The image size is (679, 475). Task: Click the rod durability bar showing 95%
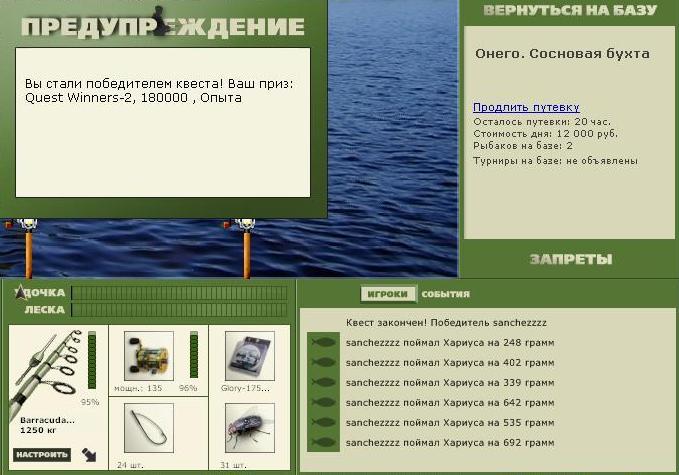[x=92, y=360]
